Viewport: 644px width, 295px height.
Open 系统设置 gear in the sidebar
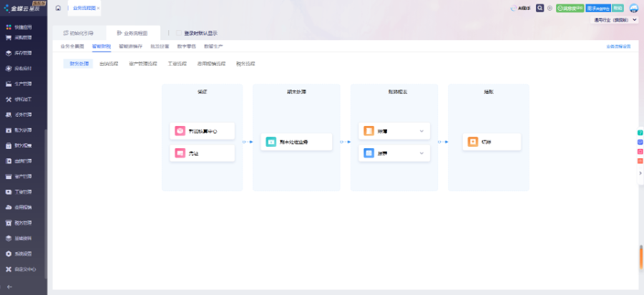click(x=9, y=253)
